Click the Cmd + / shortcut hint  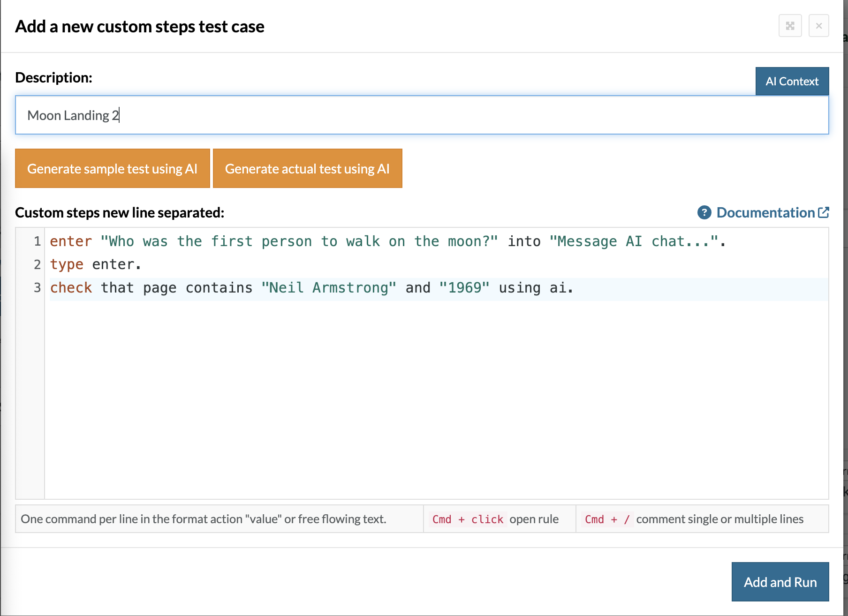pos(607,519)
